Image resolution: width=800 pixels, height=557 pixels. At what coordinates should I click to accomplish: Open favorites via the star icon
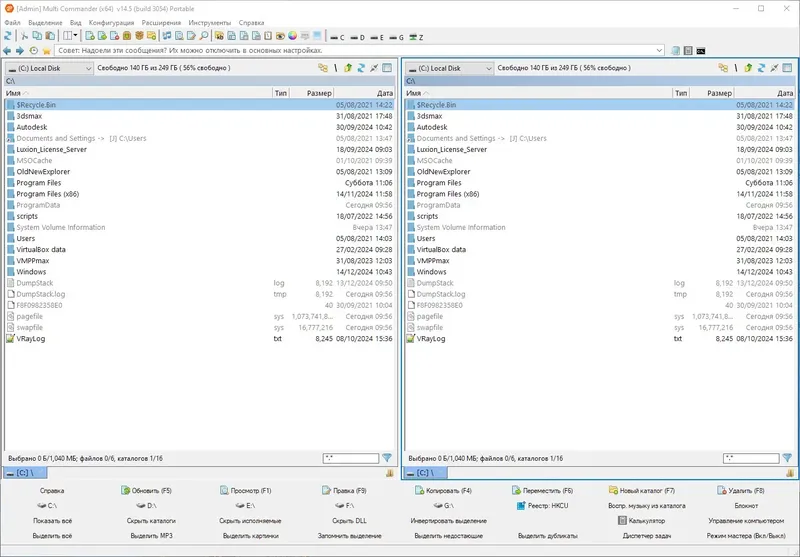click(x=46, y=50)
